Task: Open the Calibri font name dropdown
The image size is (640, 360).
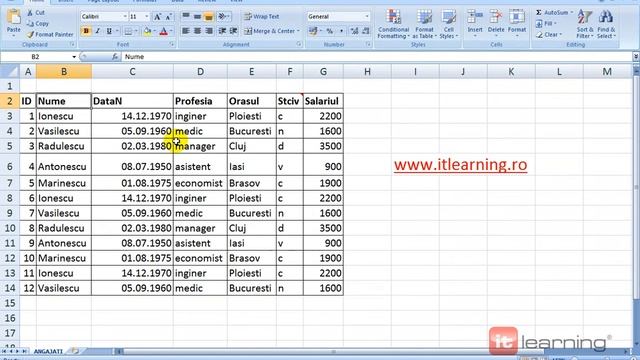Action: 125,17
